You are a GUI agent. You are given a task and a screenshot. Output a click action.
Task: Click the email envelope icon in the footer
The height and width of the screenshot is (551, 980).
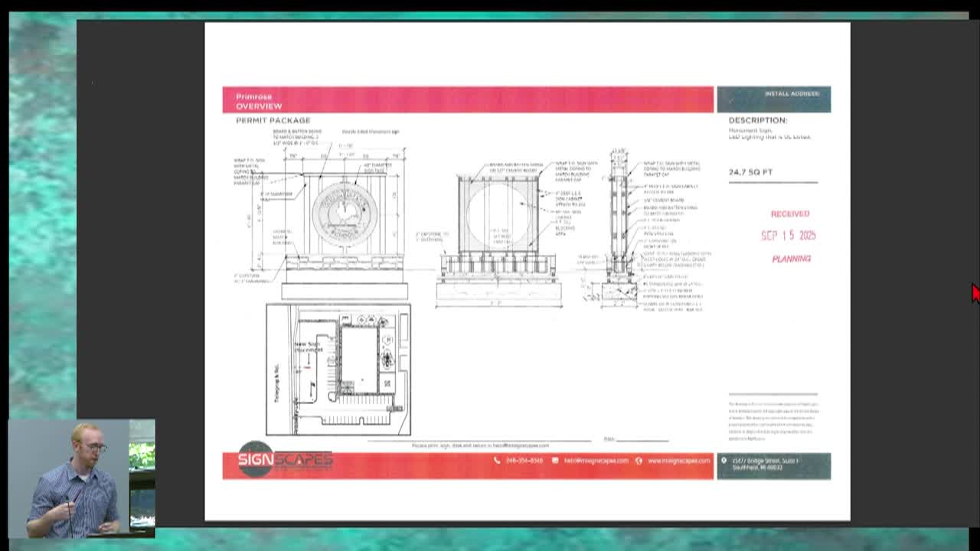555,461
